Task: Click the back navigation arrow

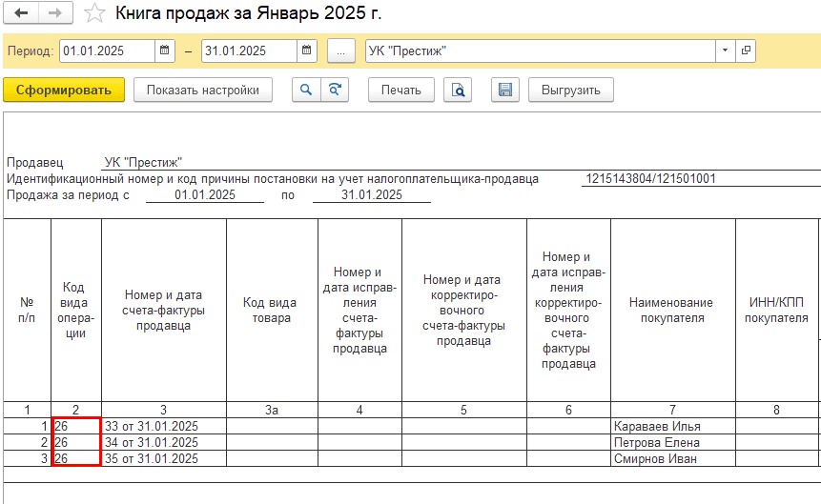Action: [x=23, y=13]
